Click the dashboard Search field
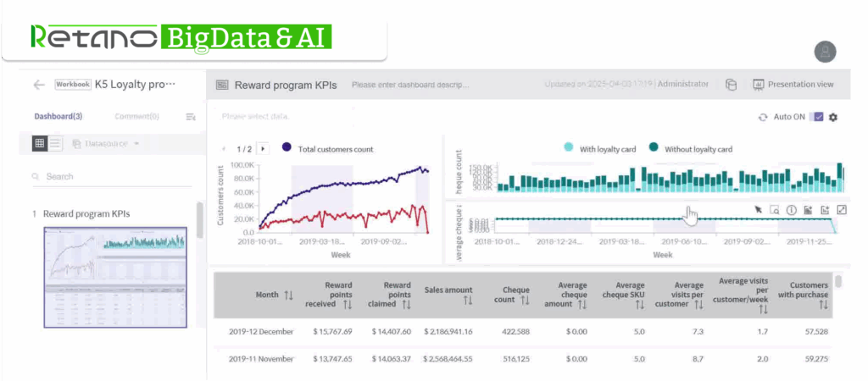868x381 pixels. (x=110, y=177)
